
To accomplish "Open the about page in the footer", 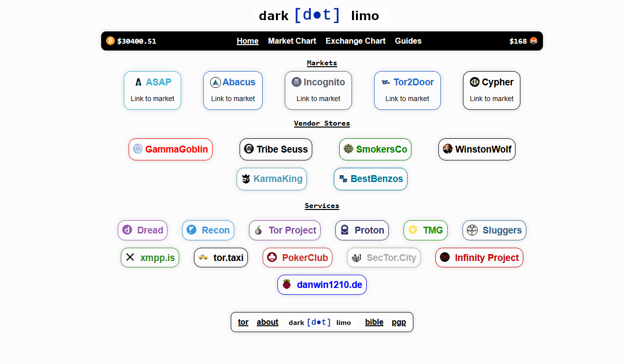I will (x=267, y=322).
